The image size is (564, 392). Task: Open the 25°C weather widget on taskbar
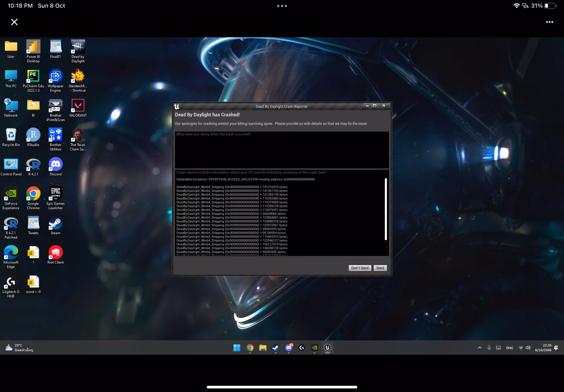tap(19, 348)
